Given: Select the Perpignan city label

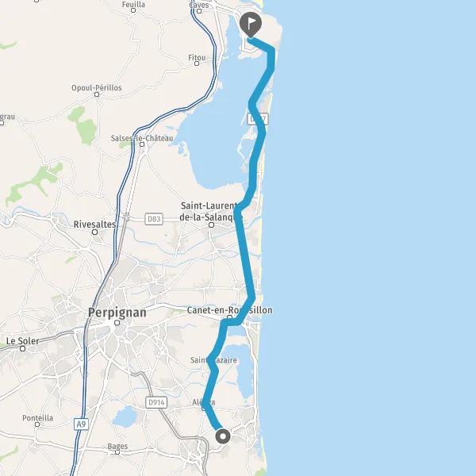Looking at the screenshot, I should [117, 313].
